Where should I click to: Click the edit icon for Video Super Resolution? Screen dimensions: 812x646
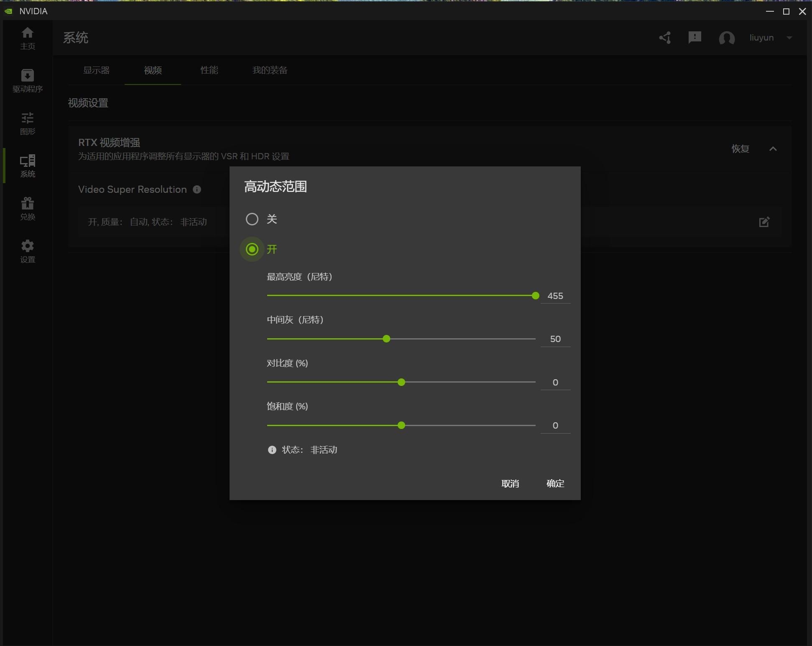[x=764, y=222]
